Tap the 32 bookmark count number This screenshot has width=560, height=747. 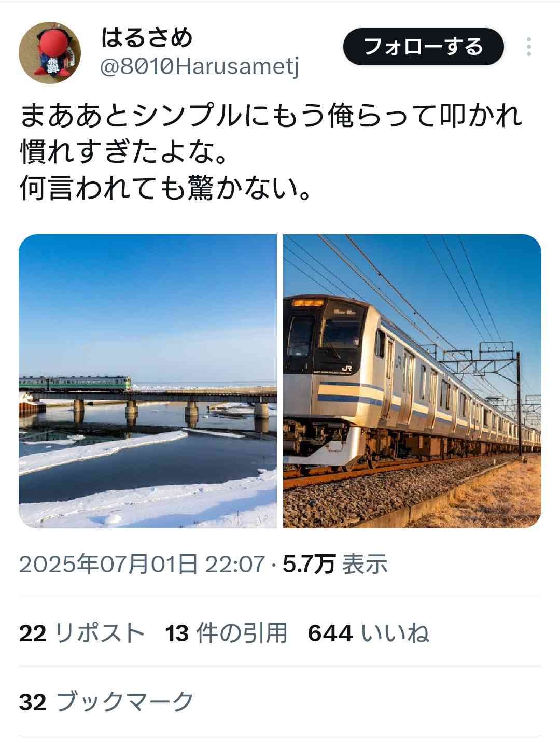(x=33, y=702)
